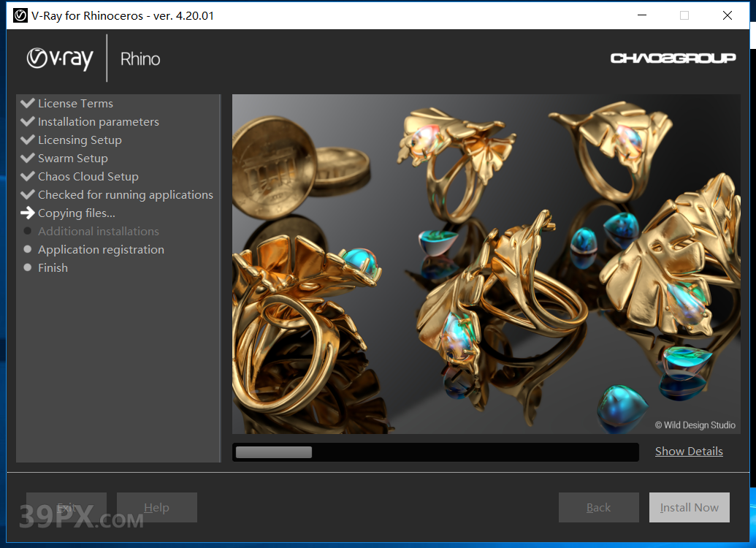Click the arrow icon beside Copying files

(x=28, y=213)
